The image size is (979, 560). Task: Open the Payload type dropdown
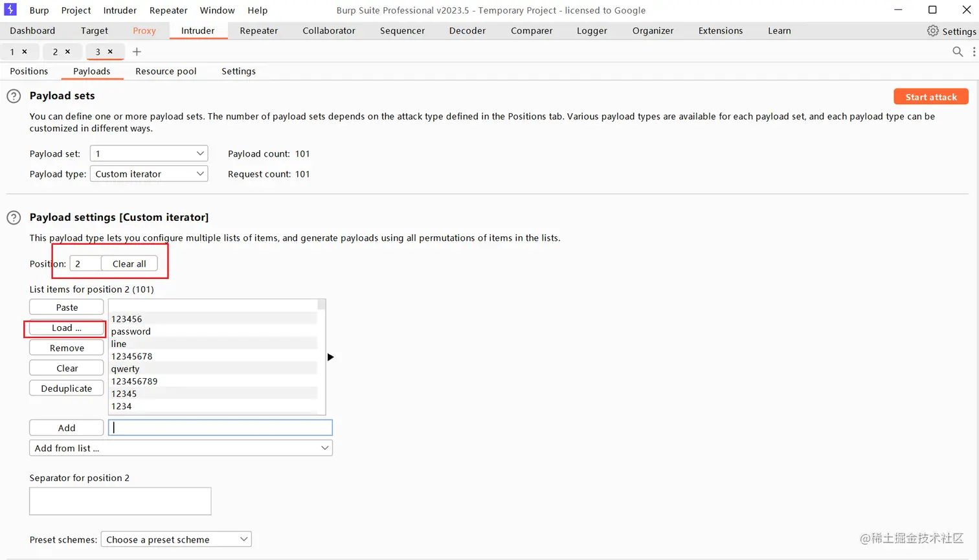click(x=149, y=174)
